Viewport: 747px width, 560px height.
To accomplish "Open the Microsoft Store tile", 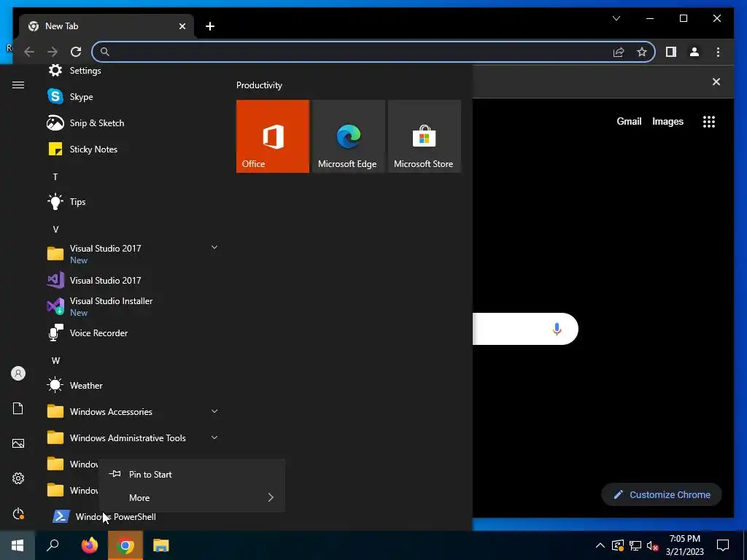I will pyautogui.click(x=425, y=136).
